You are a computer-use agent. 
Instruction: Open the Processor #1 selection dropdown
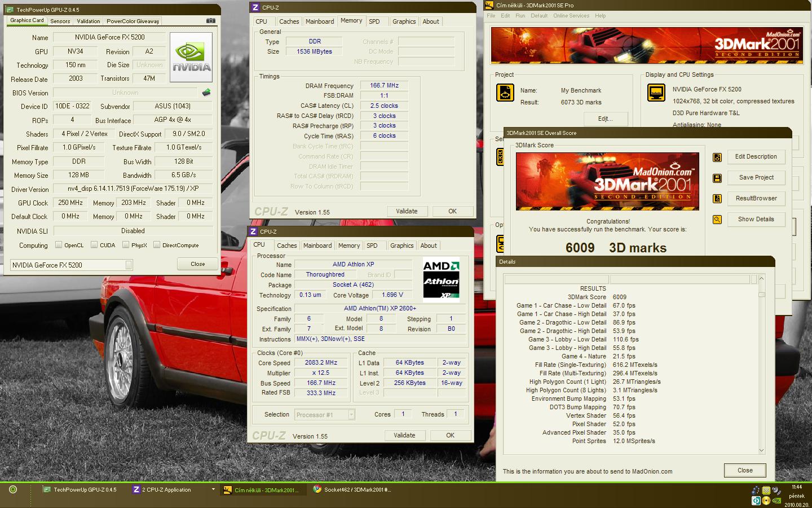coord(351,414)
